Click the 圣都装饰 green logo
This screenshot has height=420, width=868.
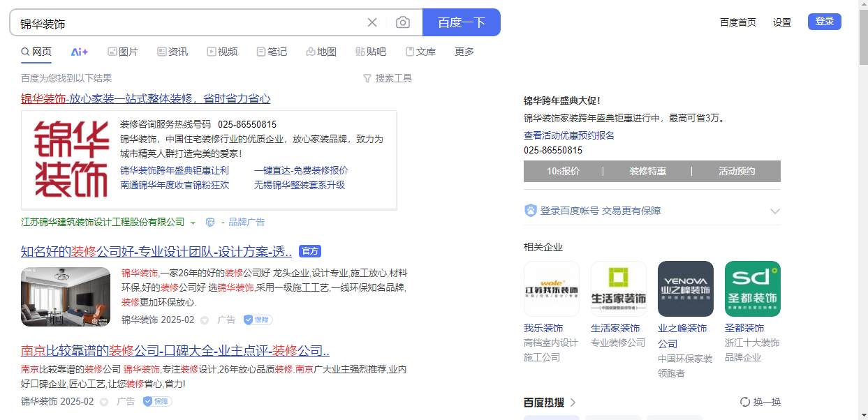(752, 289)
